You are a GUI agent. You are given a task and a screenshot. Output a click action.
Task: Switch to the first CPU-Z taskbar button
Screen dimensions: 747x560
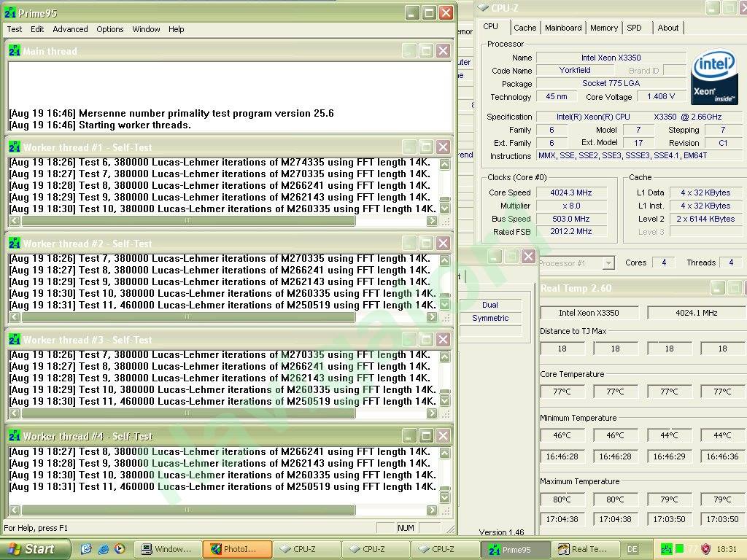[x=306, y=549]
